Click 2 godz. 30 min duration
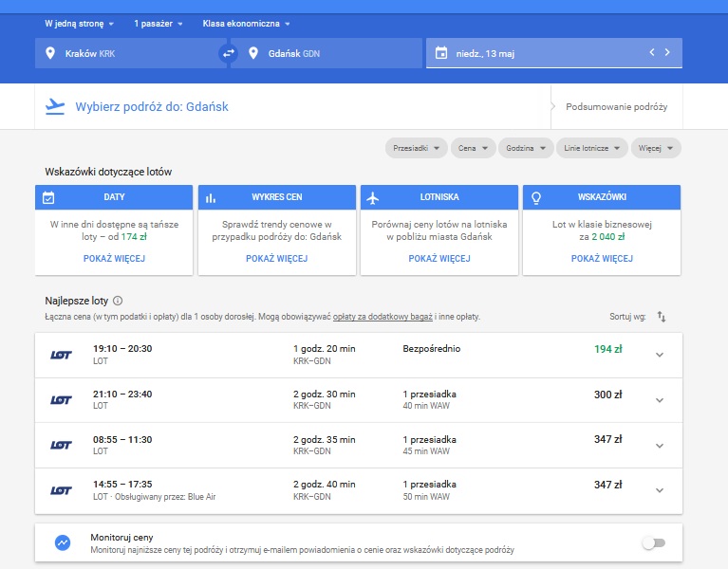 pyautogui.click(x=324, y=395)
